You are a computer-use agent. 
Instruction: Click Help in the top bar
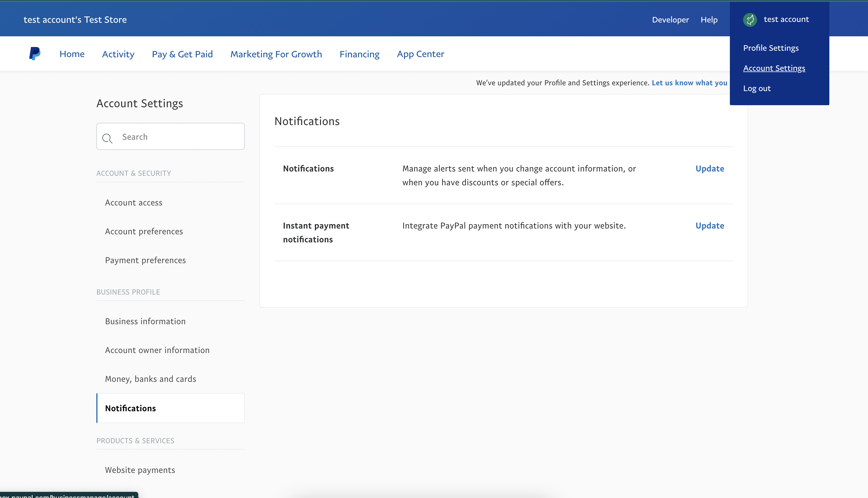point(709,20)
